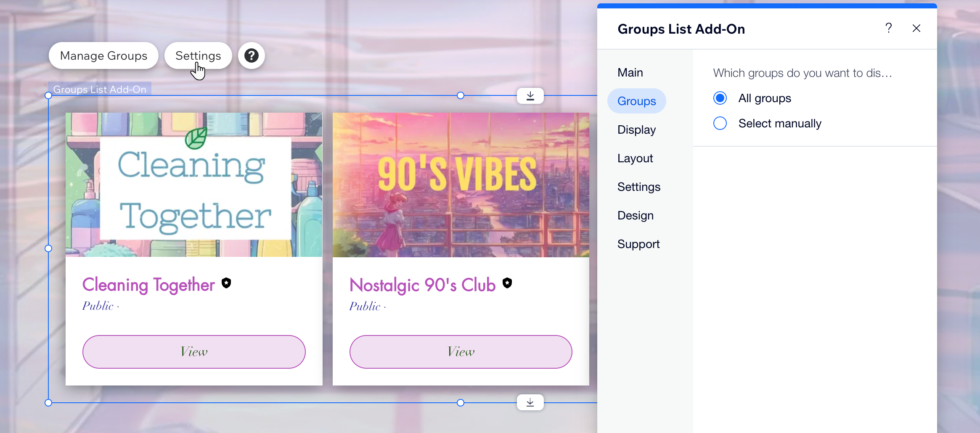Open the Design tab
This screenshot has height=433, width=980.
pos(635,215)
